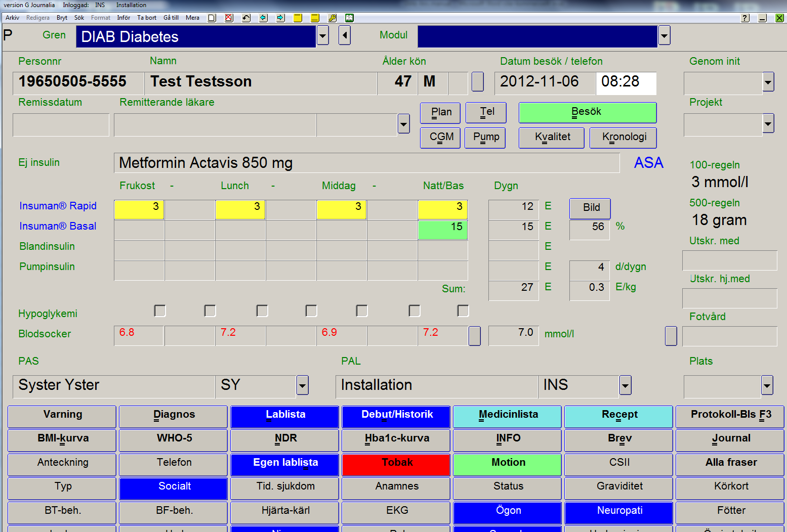Click the green open book toolbar icon

coord(349,18)
